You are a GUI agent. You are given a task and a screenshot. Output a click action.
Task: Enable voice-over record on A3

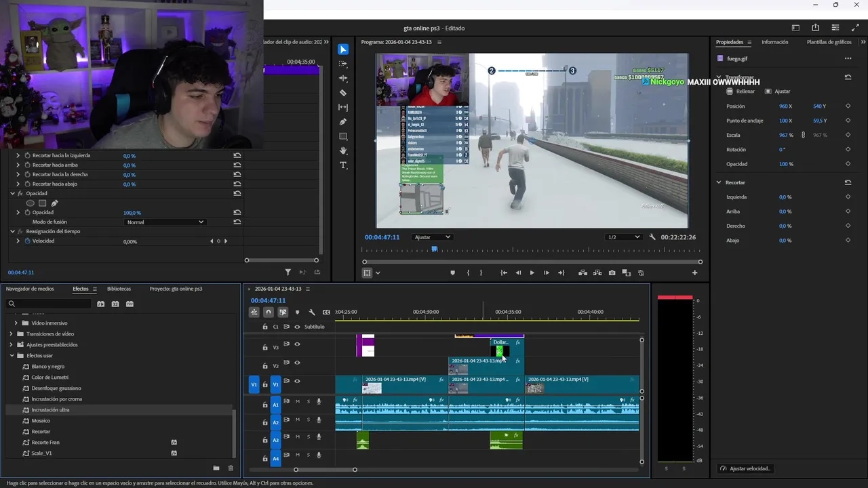pos(319,437)
